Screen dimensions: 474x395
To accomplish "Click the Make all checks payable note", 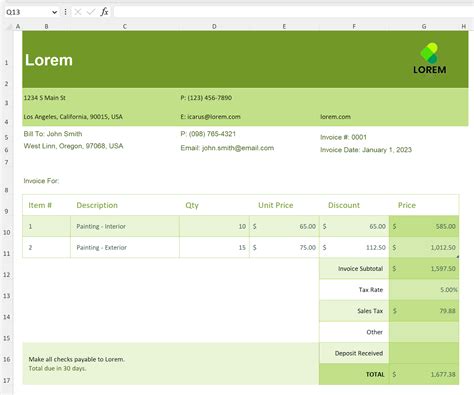I will (77, 359).
